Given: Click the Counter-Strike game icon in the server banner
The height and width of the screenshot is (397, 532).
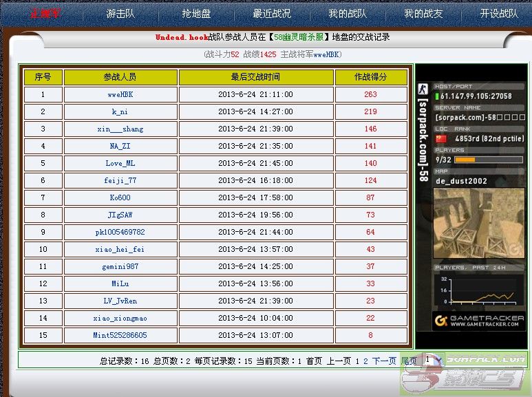Looking at the screenshot, I should [x=423, y=89].
